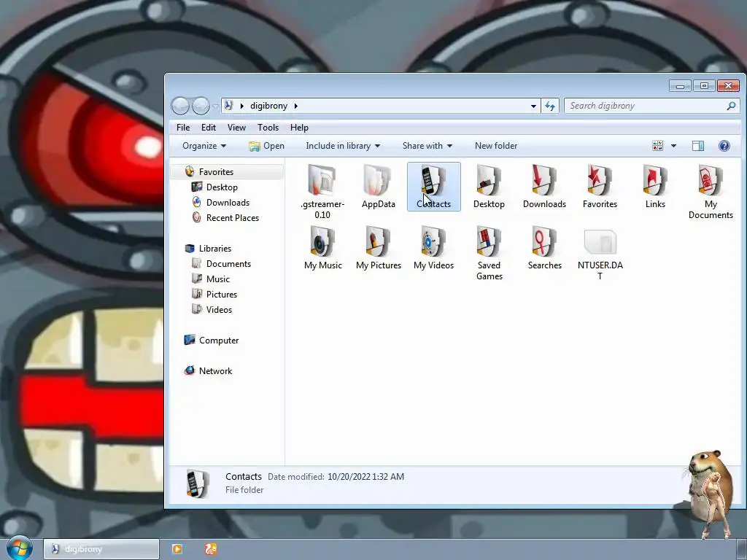The width and height of the screenshot is (747, 560).
Task: Click digibrony in the address bar
Action: [268, 106]
